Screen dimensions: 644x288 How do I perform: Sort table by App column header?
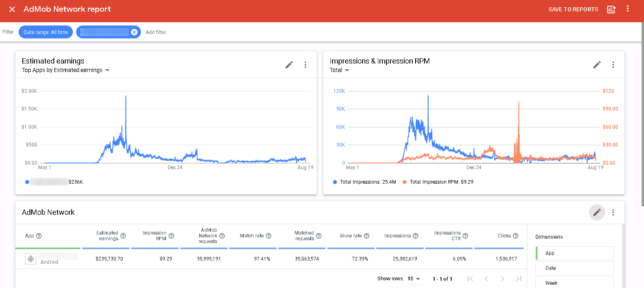[x=30, y=236]
